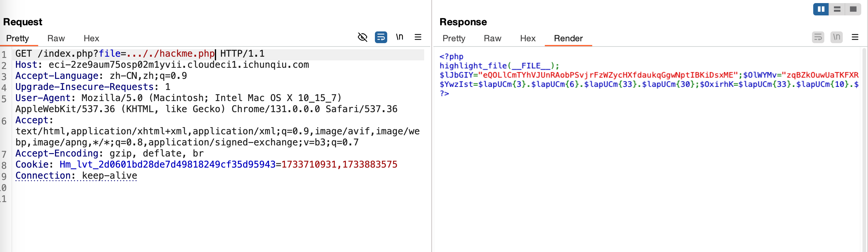Click highlight_file(__FILE__) in rendered response
Screen dimensions: 868x252
[x=499, y=66]
